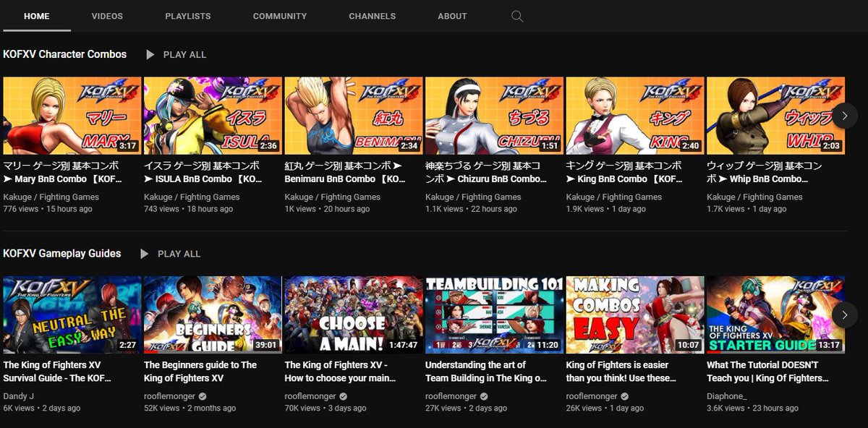Open Dandy J channel name
868x428 pixels.
(20, 396)
